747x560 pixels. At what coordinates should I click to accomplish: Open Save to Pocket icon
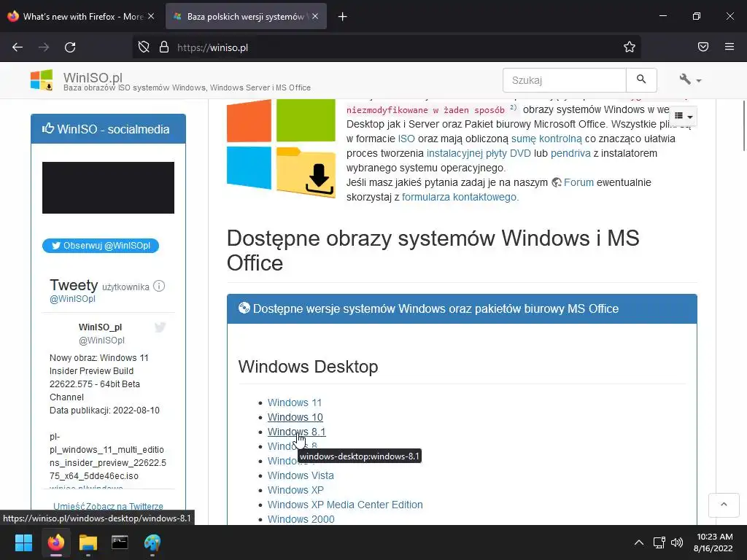tap(703, 47)
